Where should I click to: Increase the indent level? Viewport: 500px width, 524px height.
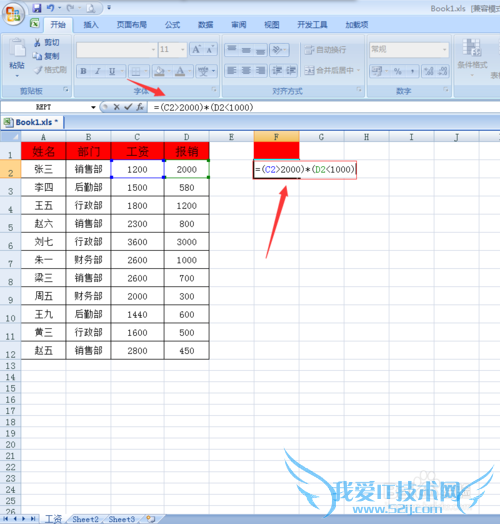(291, 71)
